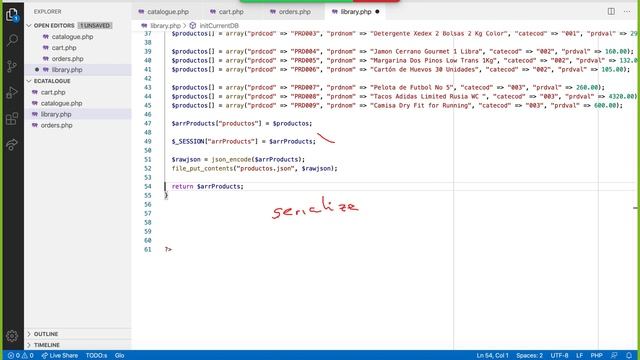Click the Glo status bar entry
This screenshot has width=640, height=360.
point(119,356)
